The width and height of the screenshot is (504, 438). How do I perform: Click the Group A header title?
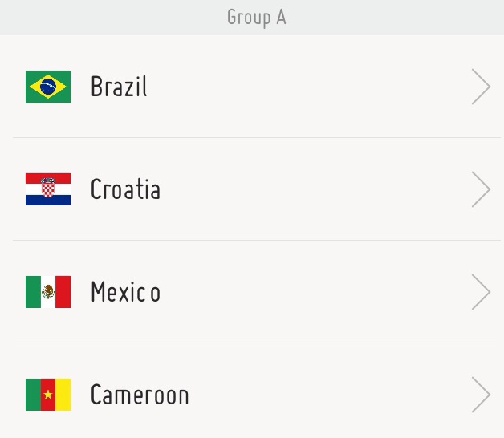257,18
